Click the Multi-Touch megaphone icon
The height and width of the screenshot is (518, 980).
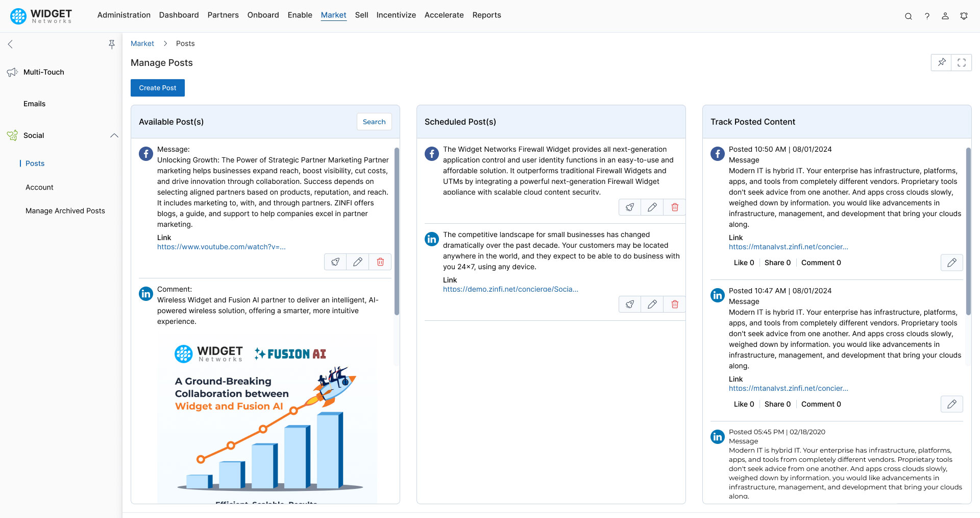[x=12, y=72]
